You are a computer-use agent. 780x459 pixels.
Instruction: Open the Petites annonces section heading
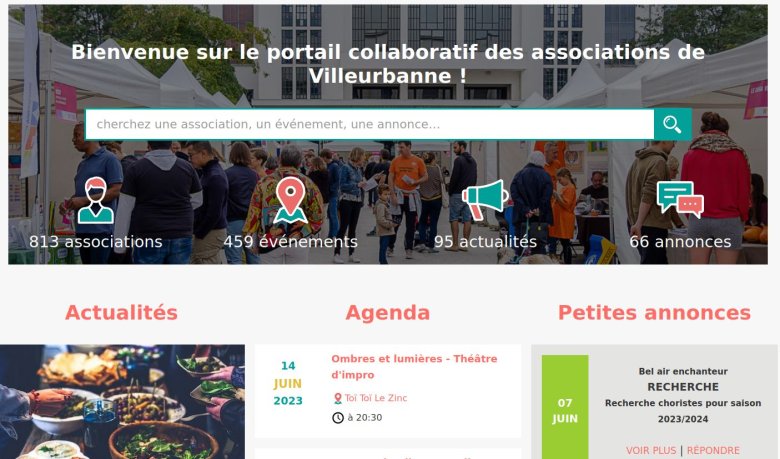point(654,313)
